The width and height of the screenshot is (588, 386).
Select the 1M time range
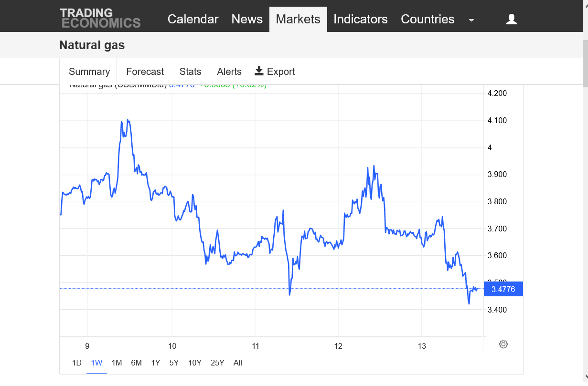[117, 363]
